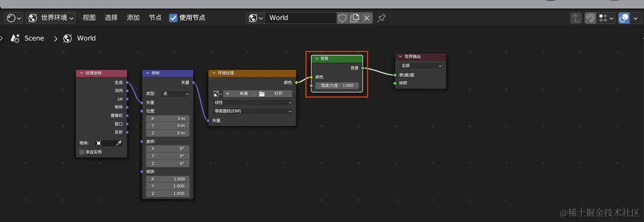Click the 颜色 input socket of 背景
This screenshot has width=644, height=222.
[311, 77]
